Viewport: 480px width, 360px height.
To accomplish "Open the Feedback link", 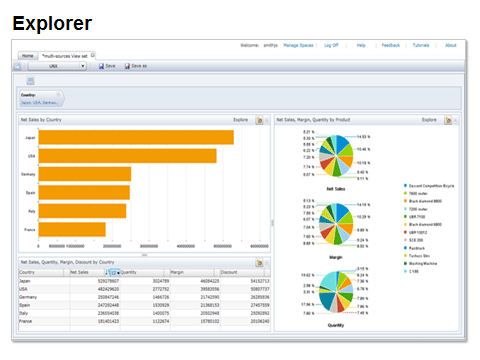I will coord(391,45).
